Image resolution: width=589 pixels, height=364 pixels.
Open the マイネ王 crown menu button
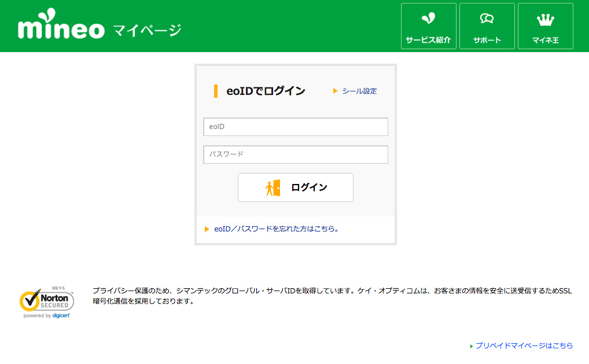pyautogui.click(x=546, y=26)
